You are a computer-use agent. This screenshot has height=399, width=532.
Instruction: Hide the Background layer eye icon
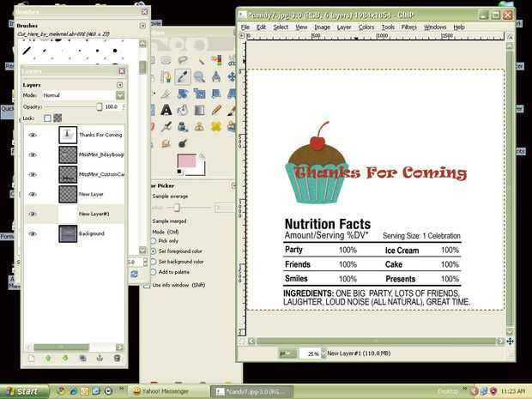pos(33,233)
